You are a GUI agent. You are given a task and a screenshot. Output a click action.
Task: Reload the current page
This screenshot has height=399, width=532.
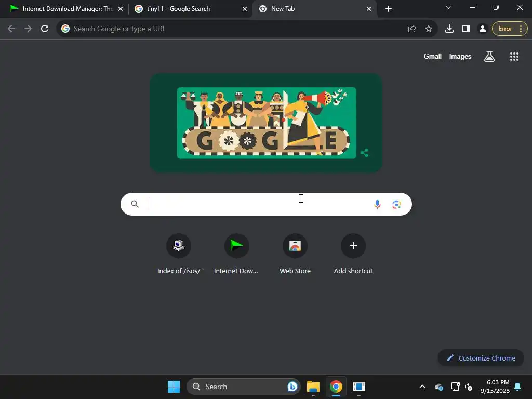pos(45,29)
